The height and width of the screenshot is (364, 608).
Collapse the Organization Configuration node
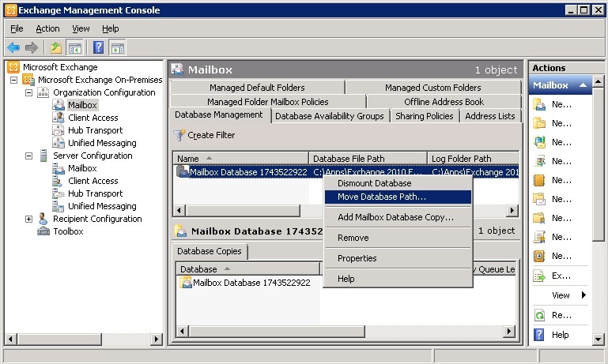[x=28, y=92]
